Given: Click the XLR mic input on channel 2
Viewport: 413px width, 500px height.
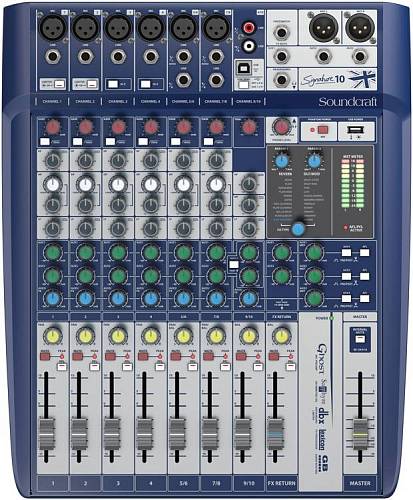Looking at the screenshot, I should tap(85, 27).
